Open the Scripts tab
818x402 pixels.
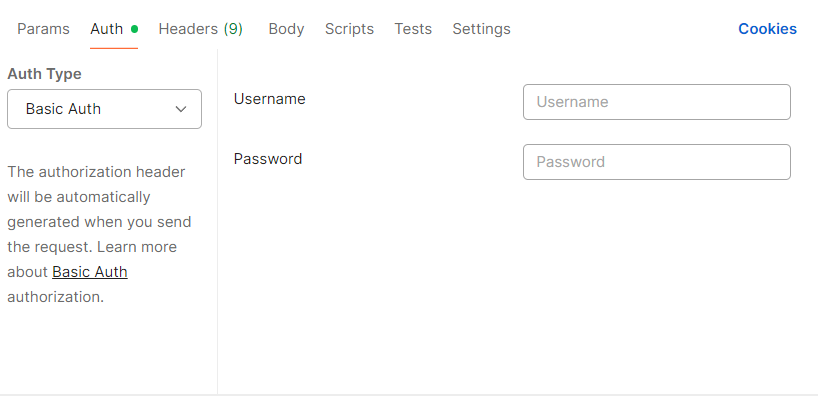[x=349, y=29]
